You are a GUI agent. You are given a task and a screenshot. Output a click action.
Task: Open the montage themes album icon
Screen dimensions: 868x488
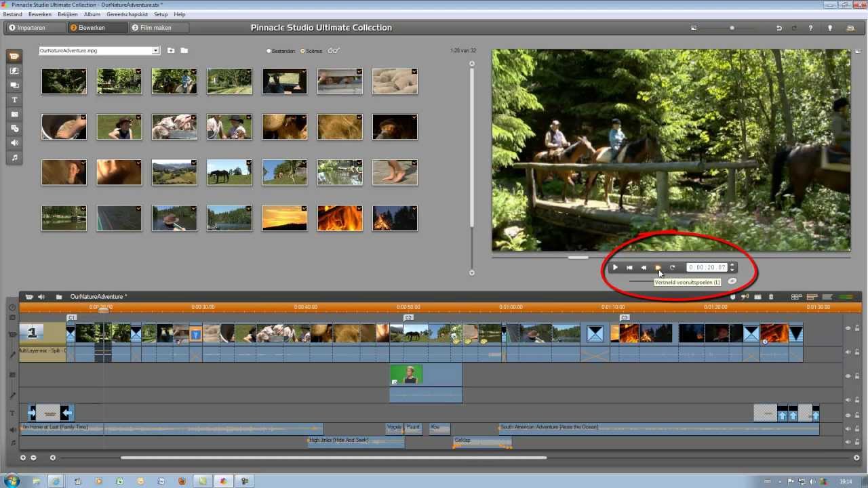pos(14,85)
